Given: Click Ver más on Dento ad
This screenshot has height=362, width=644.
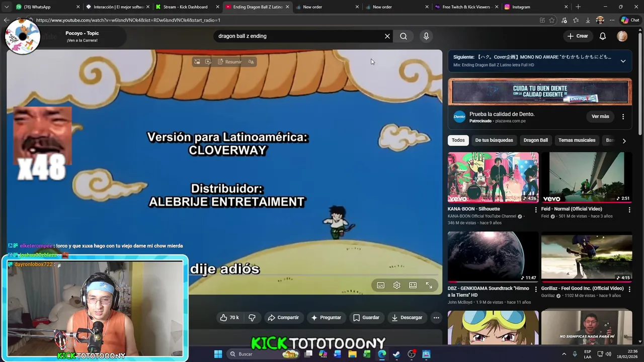Looking at the screenshot, I should (600, 117).
